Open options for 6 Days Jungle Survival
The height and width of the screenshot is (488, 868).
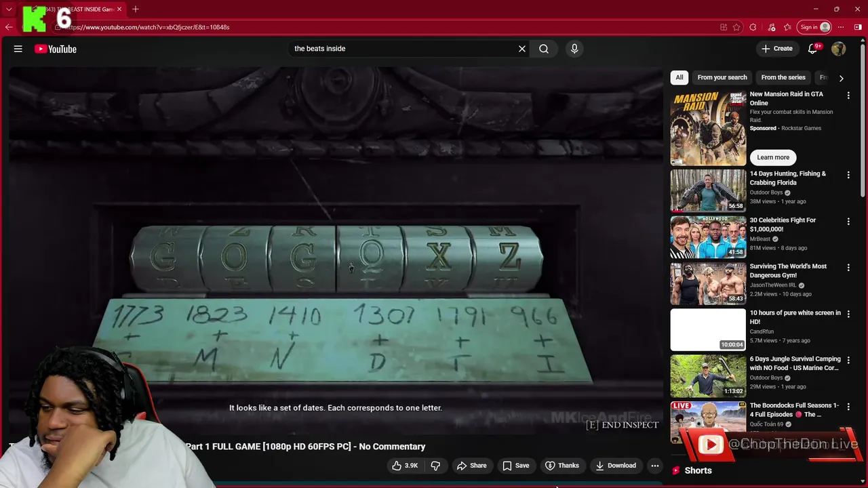(x=848, y=361)
